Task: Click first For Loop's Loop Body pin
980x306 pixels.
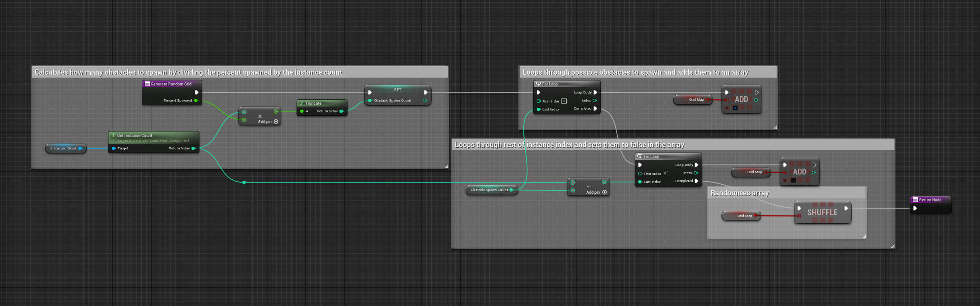Action: click(595, 93)
